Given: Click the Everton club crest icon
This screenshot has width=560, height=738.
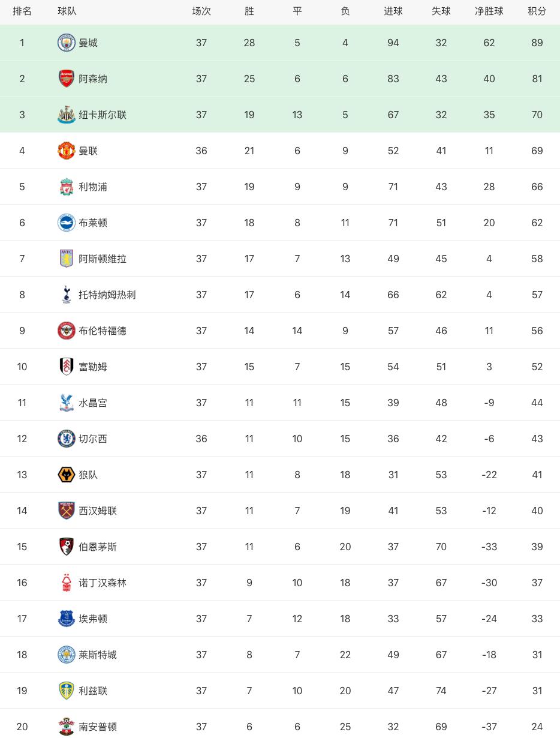Looking at the screenshot, I should click(67, 619).
